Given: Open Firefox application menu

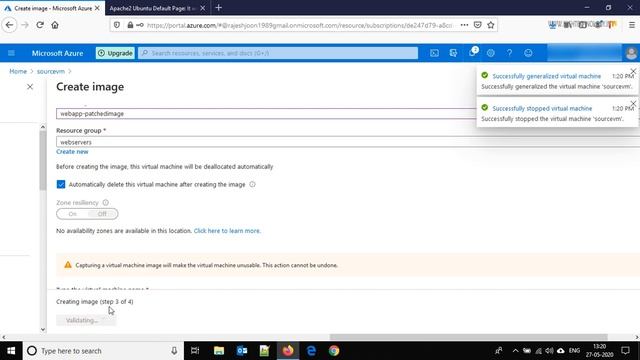Looking at the screenshot, I should (x=632, y=25).
